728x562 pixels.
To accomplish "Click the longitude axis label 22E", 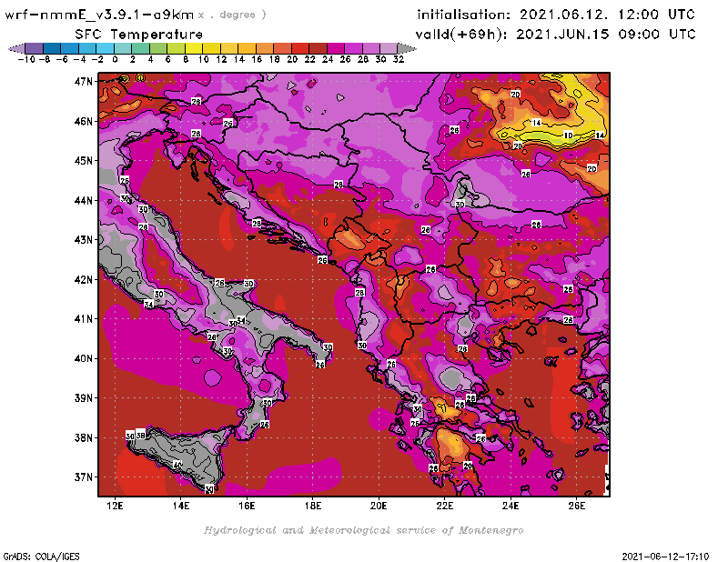I will tap(444, 506).
